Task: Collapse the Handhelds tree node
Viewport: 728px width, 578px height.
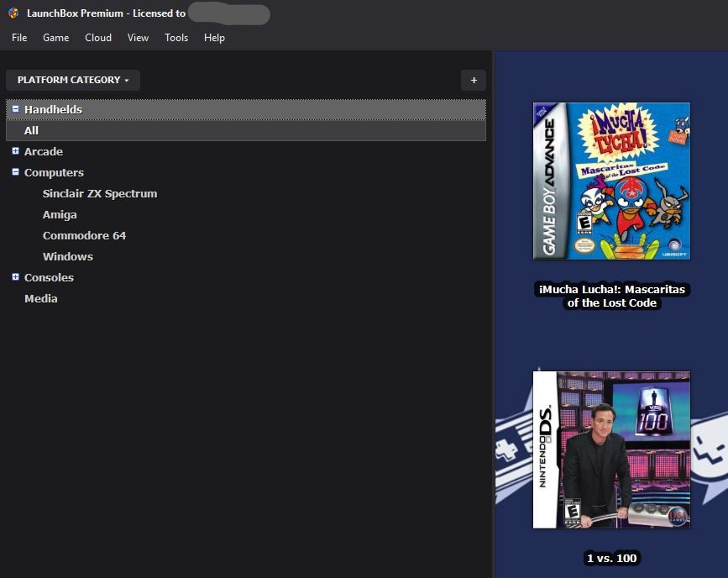Action: point(15,108)
